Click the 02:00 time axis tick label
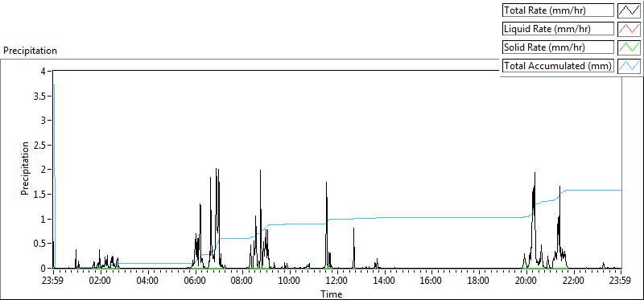The width and height of the screenshot is (644, 300). (x=101, y=282)
